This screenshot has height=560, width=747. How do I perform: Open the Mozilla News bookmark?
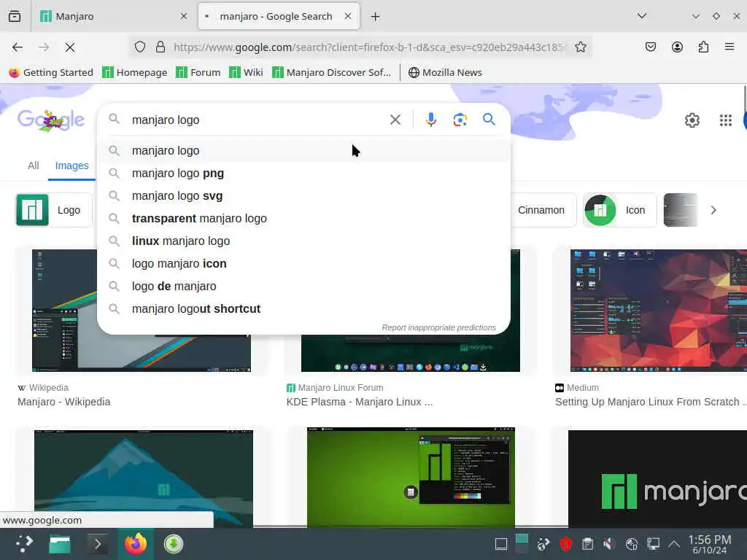(x=446, y=72)
